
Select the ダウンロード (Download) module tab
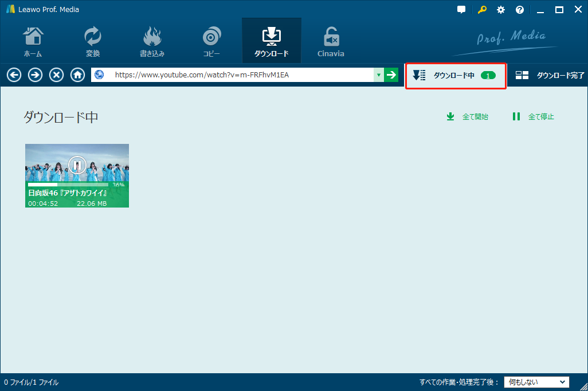(x=272, y=41)
